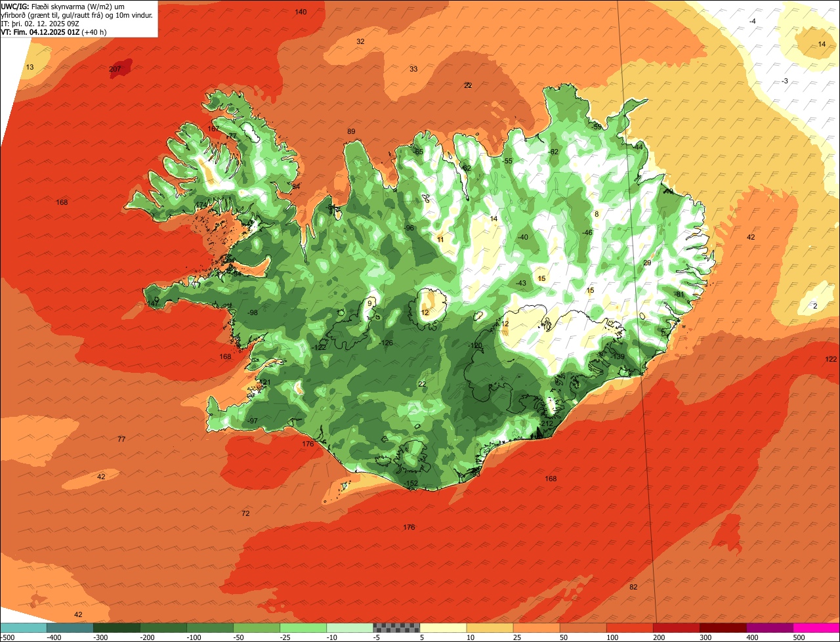Click the 'VT: Fim. 04.12.2025 01Z (+40 h)' line
The image size is (840, 642).
[54, 32]
